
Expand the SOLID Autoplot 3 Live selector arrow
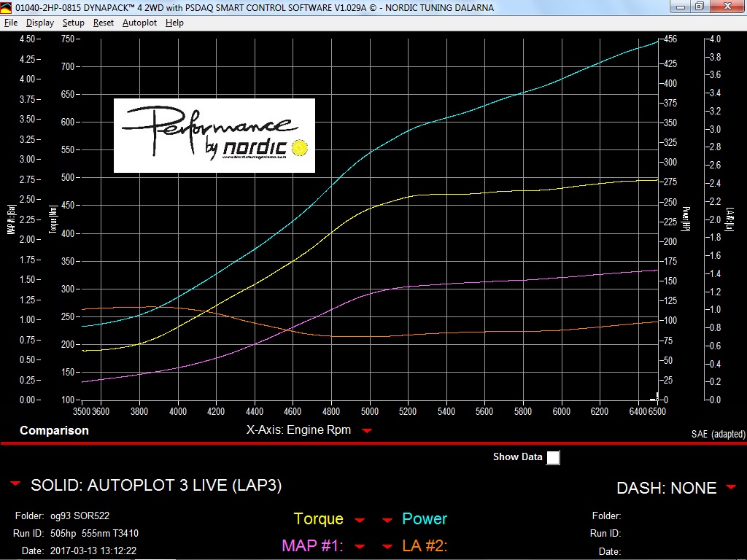click(x=15, y=484)
